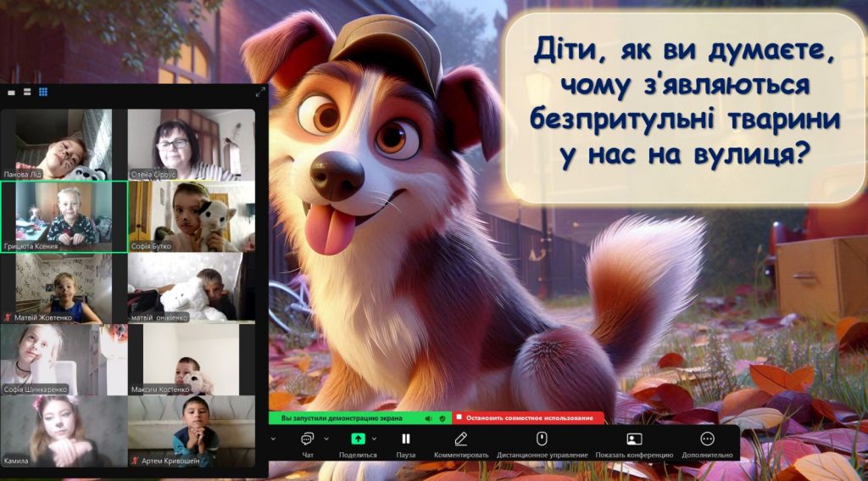The height and width of the screenshot is (481, 868).
Task: Open Дистанционное управление mouse icon
Action: pyautogui.click(x=542, y=439)
